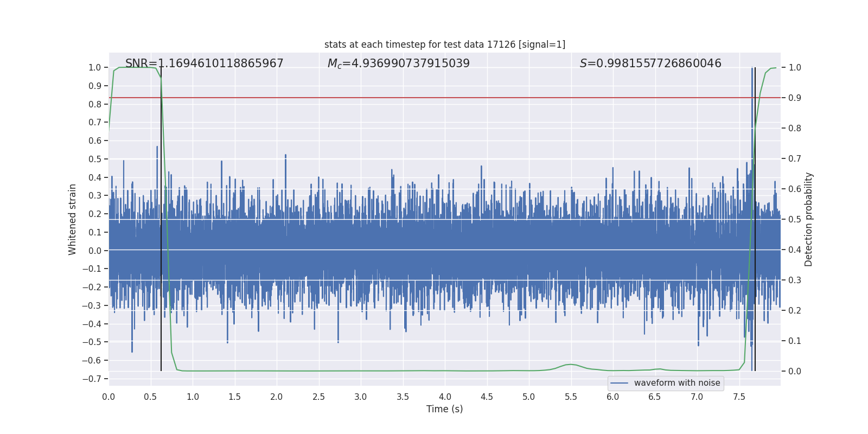The image size is (868, 434).
Task: Click the green curve bump near 5.5 seconds
Action: (571, 365)
